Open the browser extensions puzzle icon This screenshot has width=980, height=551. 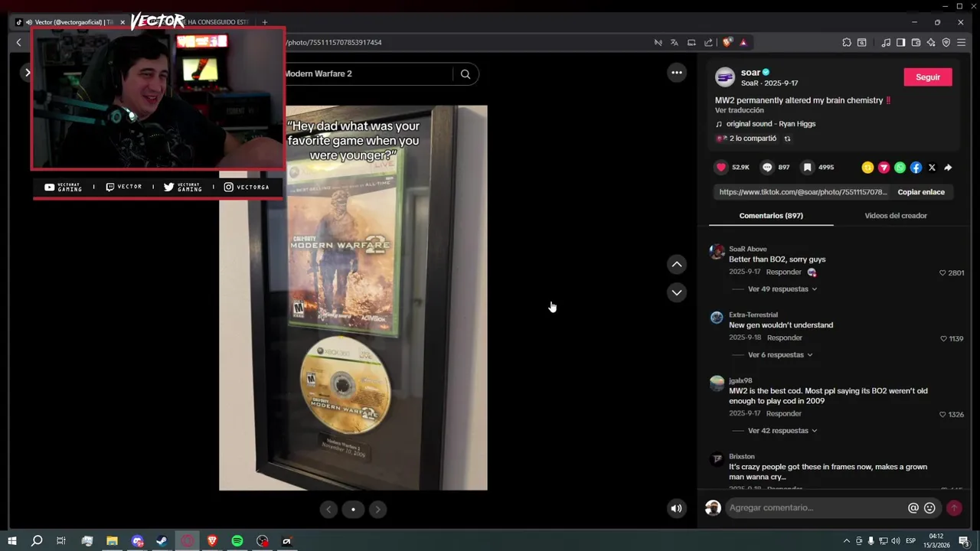[847, 42]
